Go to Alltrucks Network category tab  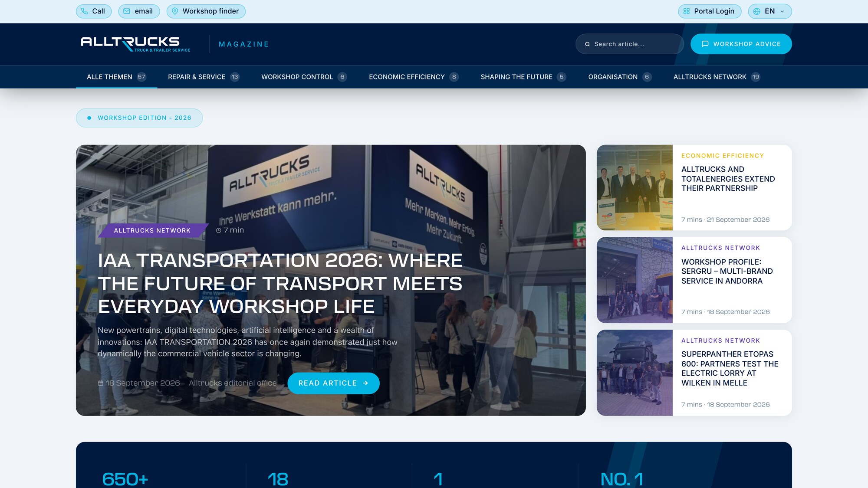coord(717,77)
